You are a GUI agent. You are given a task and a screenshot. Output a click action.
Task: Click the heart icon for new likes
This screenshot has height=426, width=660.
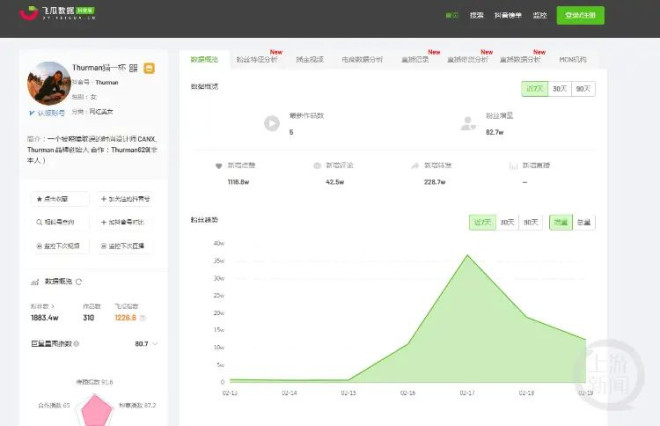click(218, 165)
